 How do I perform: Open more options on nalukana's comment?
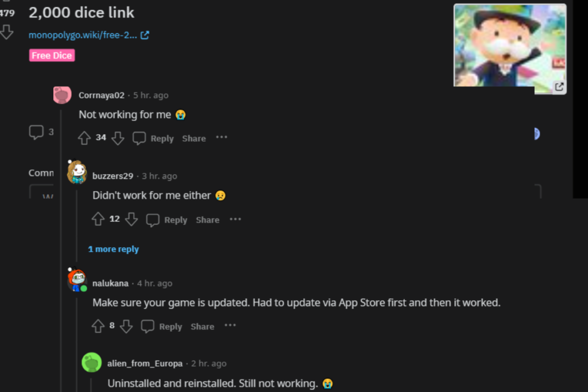(x=230, y=325)
